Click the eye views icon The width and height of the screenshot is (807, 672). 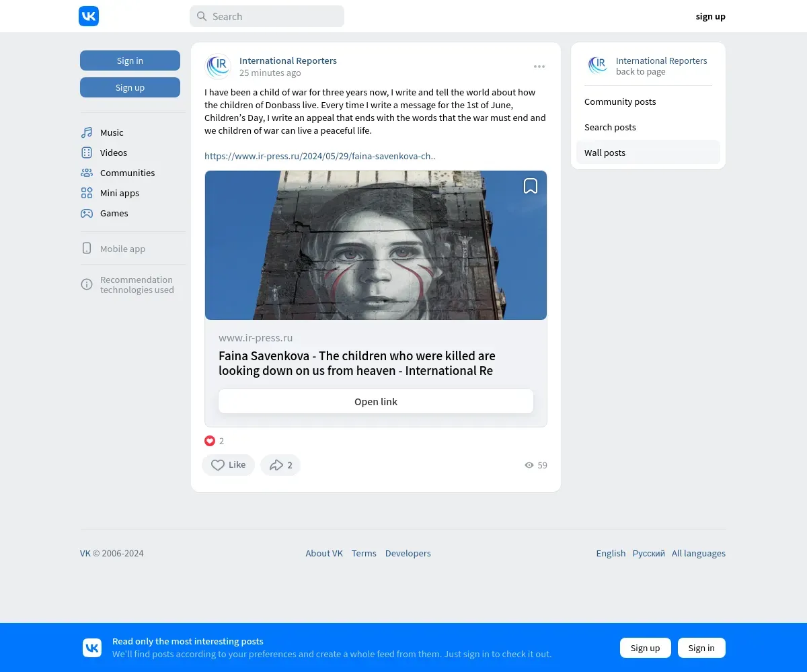point(529,465)
